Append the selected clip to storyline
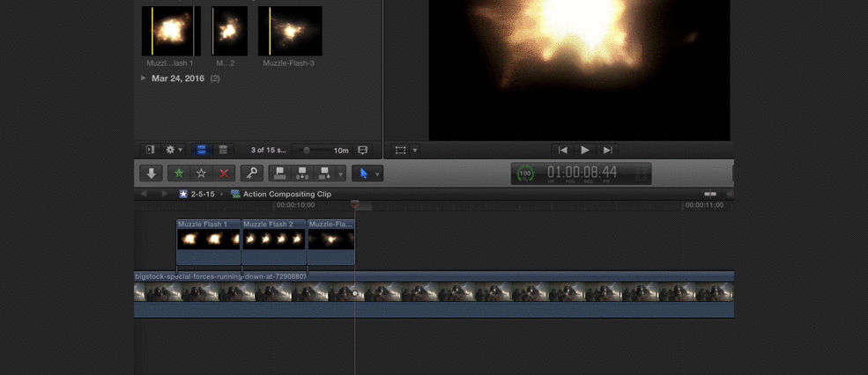This screenshot has width=868, height=375. (324, 173)
